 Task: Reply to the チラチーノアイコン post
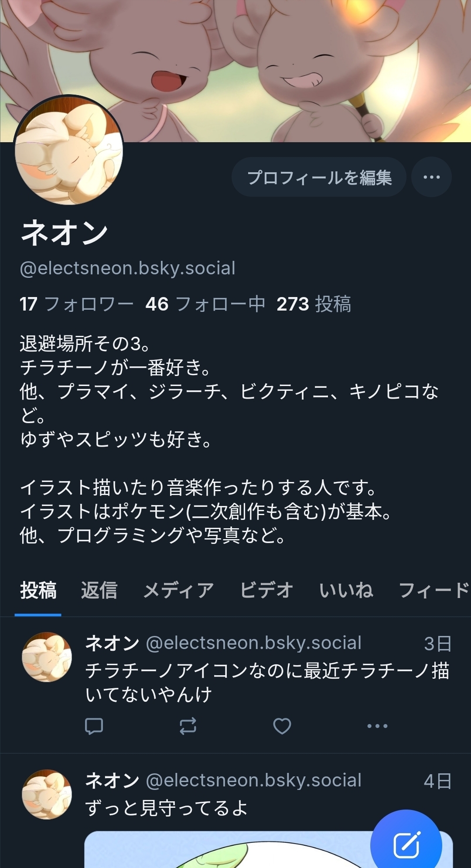(94, 726)
